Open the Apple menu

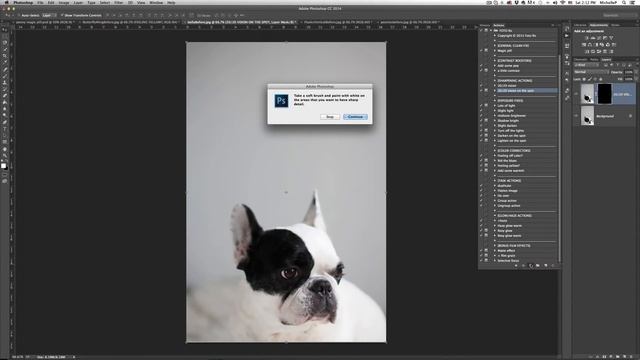6,2
